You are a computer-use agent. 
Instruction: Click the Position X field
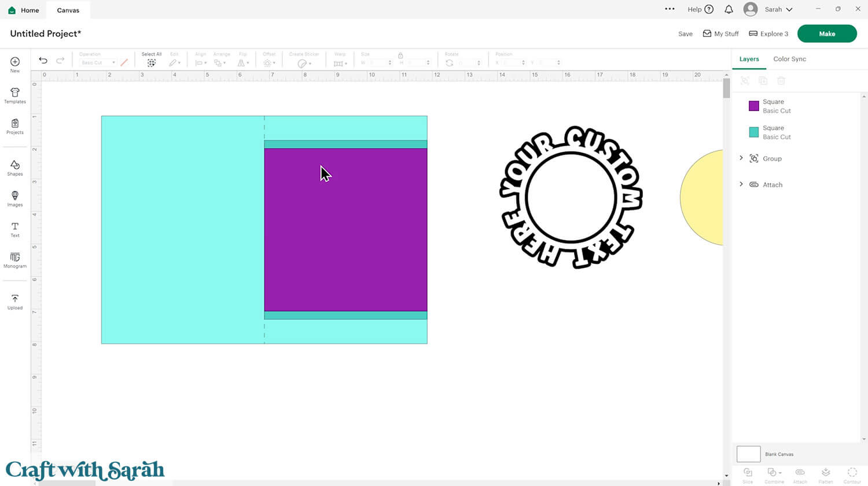point(514,62)
